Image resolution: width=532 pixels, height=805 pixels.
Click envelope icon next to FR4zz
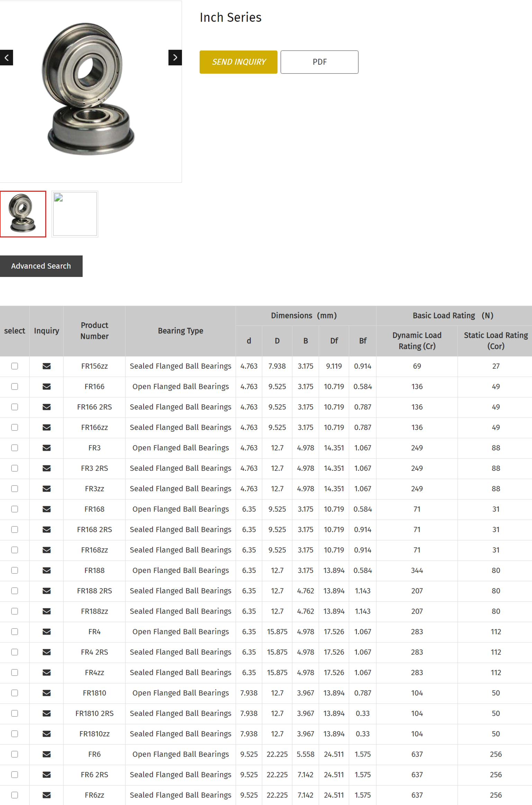click(x=46, y=672)
